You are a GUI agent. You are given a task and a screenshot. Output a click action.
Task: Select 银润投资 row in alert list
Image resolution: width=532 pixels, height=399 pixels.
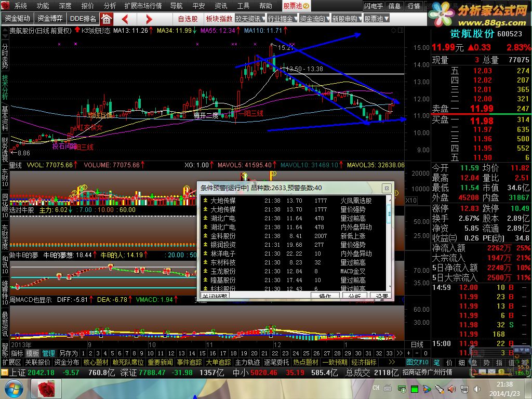(294, 245)
